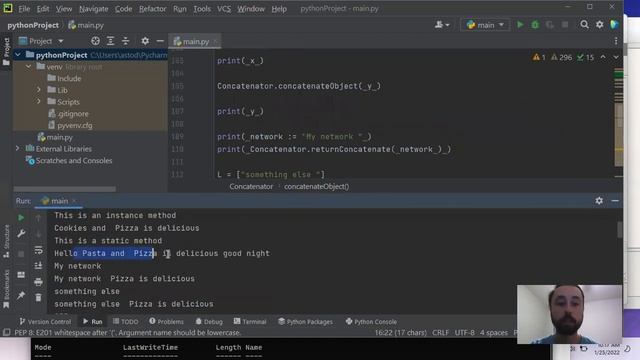Image resolution: width=640 pixels, height=360 pixels.
Task: Close the main Run tab
Action: [x=74, y=201]
